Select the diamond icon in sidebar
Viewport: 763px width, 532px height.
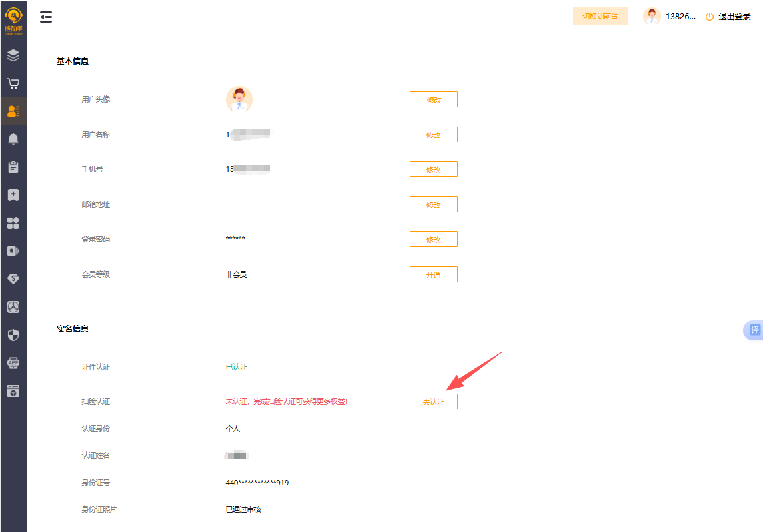pos(13,279)
